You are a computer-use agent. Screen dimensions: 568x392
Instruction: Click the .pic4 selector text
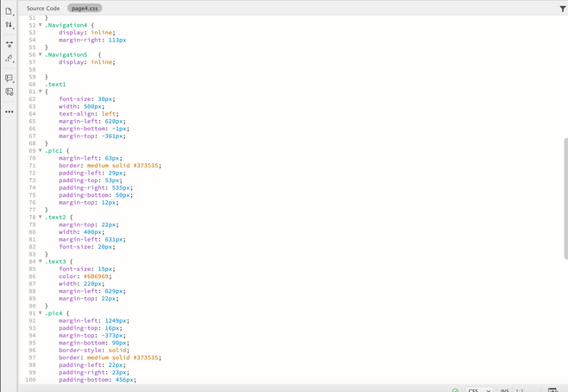pyautogui.click(x=54, y=313)
